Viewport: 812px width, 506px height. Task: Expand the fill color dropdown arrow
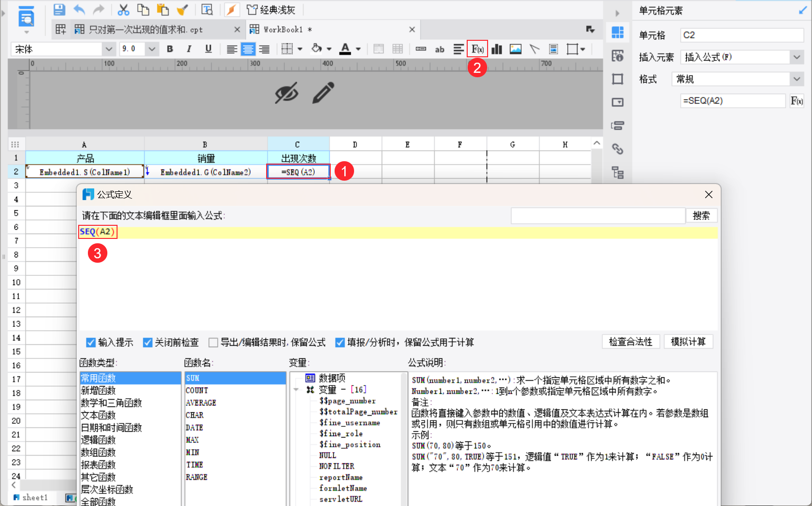329,49
